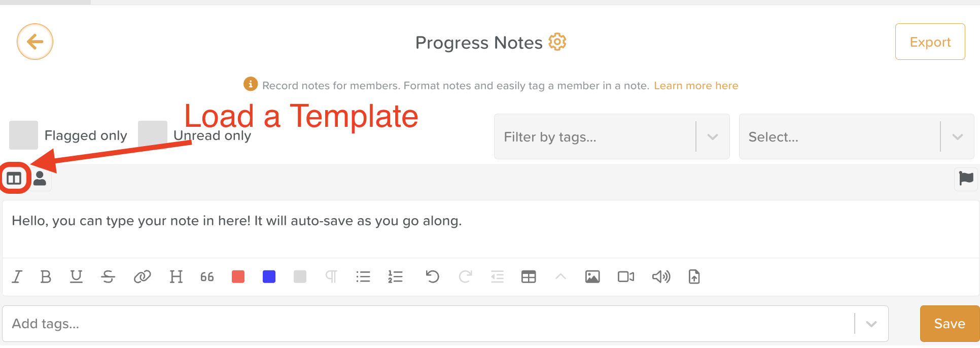Insert a link in the note
The width and height of the screenshot is (980, 348).
[x=142, y=277]
